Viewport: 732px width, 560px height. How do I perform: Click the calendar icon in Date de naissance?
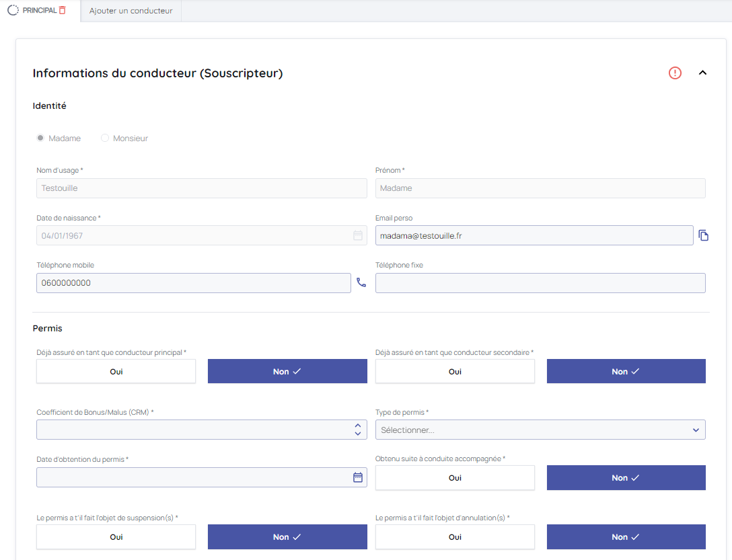click(x=358, y=236)
